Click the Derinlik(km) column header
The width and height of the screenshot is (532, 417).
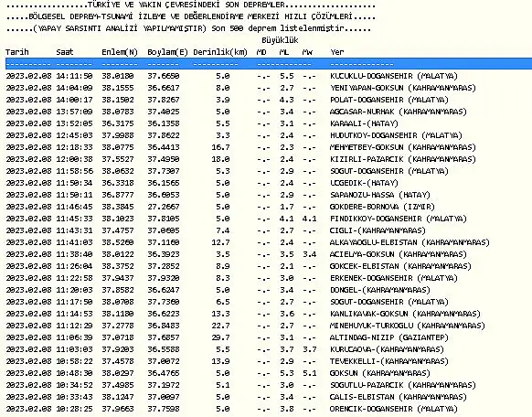tap(220, 52)
